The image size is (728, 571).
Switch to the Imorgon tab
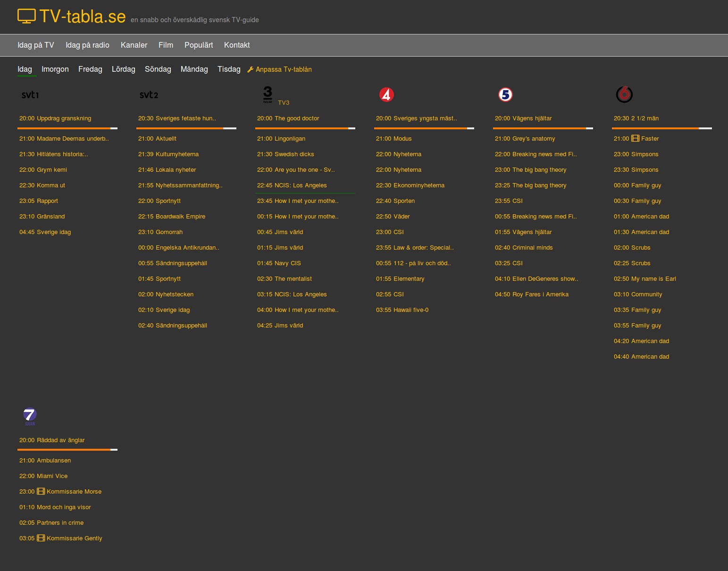pos(55,69)
